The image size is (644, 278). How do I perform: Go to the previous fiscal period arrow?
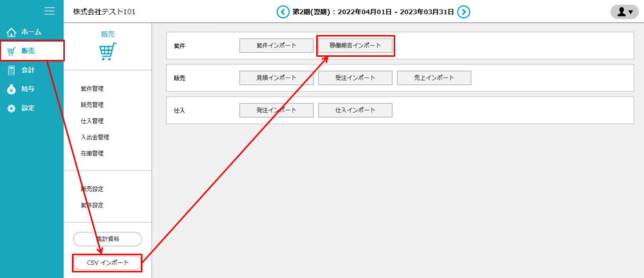[x=283, y=12]
